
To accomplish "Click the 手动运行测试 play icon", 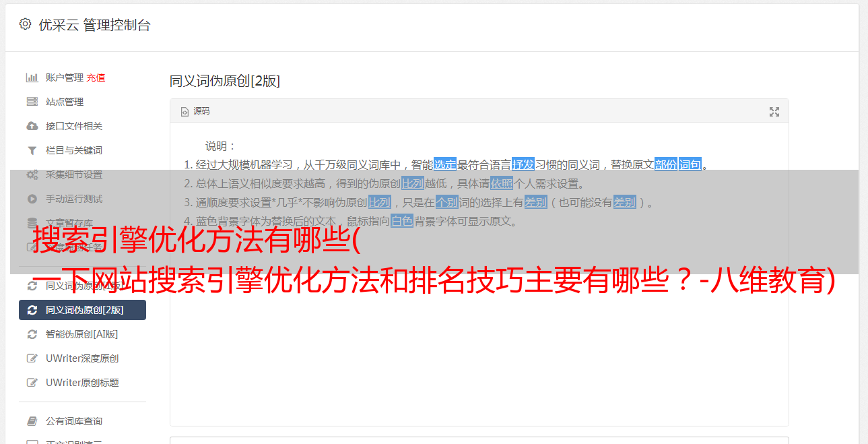I will point(32,199).
